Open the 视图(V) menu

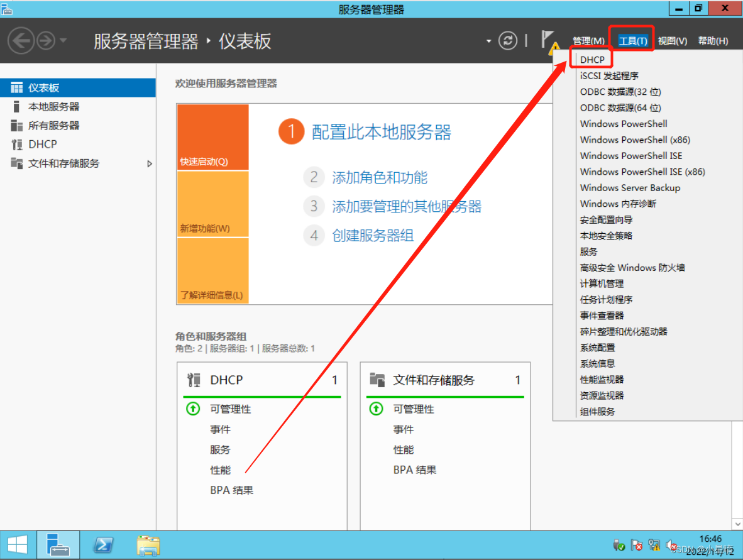click(673, 41)
